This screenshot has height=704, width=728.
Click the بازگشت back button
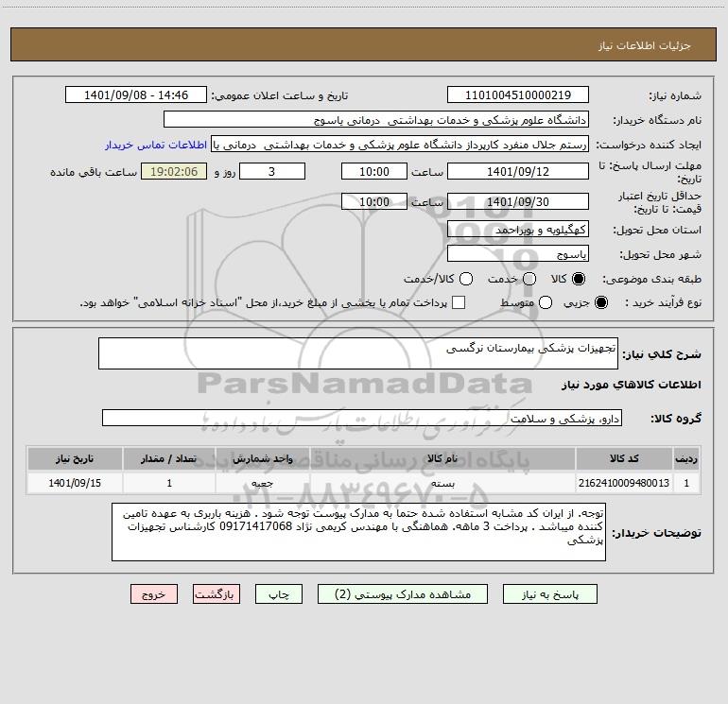pos(217,594)
